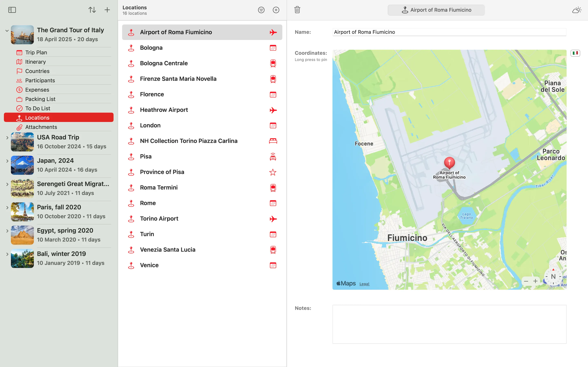Click the map compass control
This screenshot has height=367, width=588.
tap(553, 277)
